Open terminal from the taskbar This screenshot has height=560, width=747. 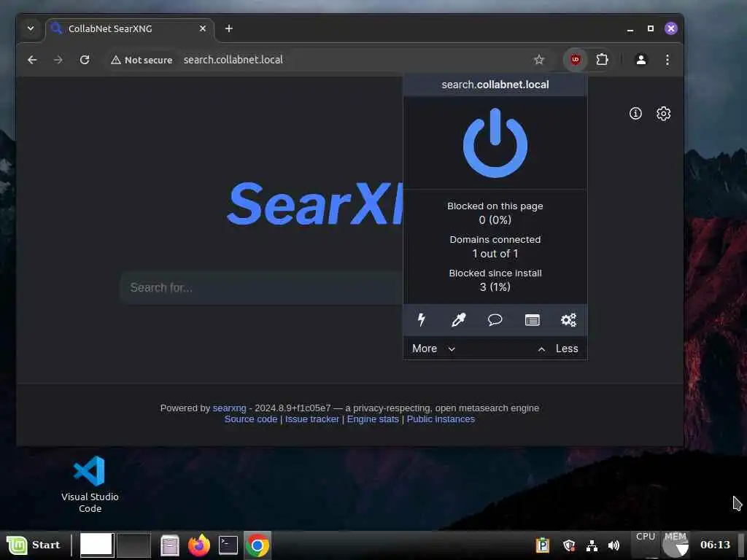(228, 545)
